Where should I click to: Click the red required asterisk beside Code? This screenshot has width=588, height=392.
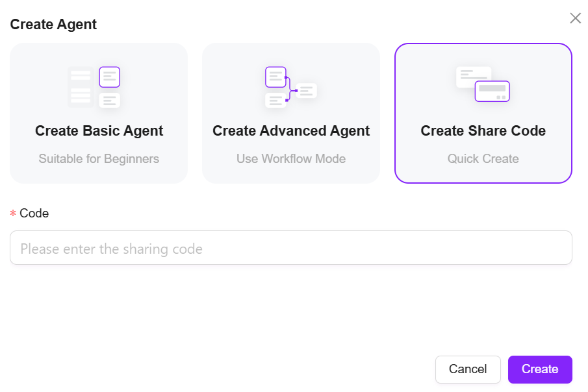13,214
